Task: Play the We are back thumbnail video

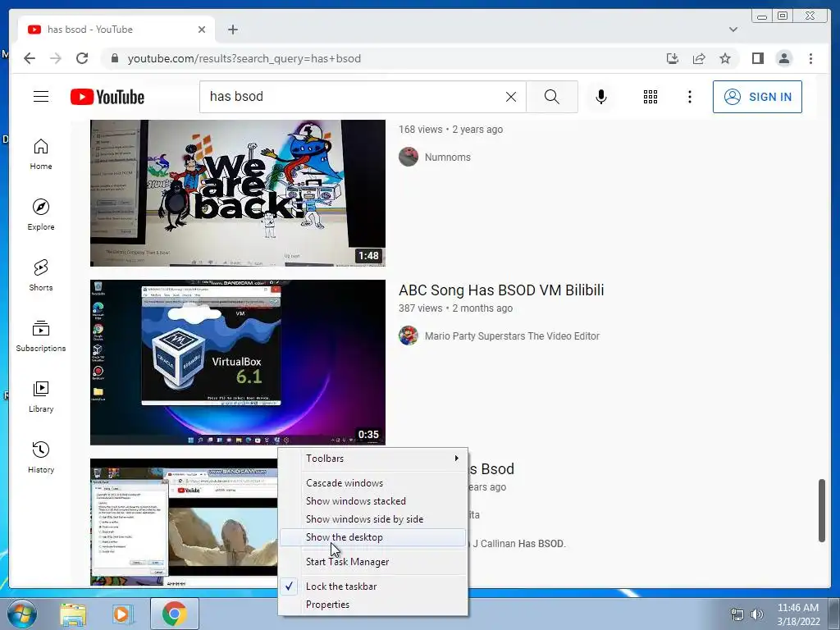Action: 237,193
